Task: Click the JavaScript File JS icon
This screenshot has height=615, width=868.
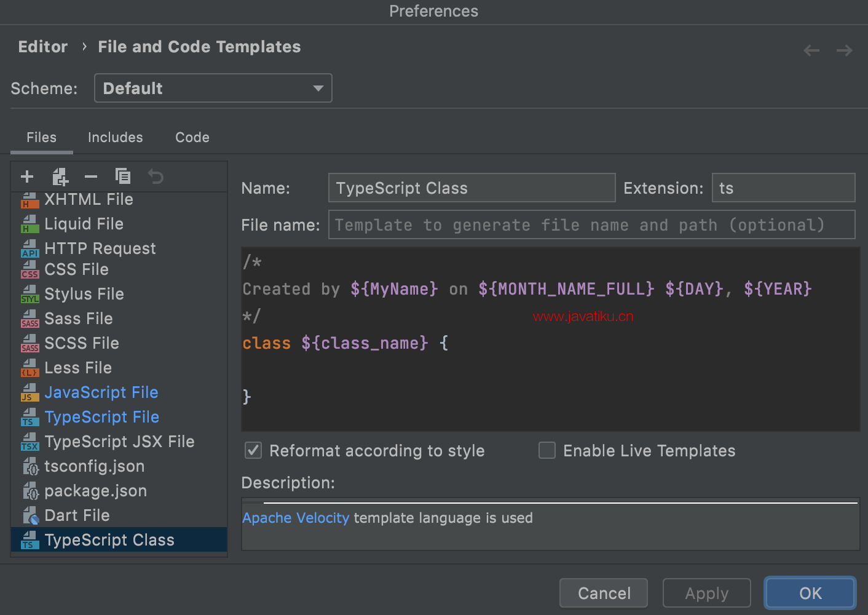Action: (30, 393)
